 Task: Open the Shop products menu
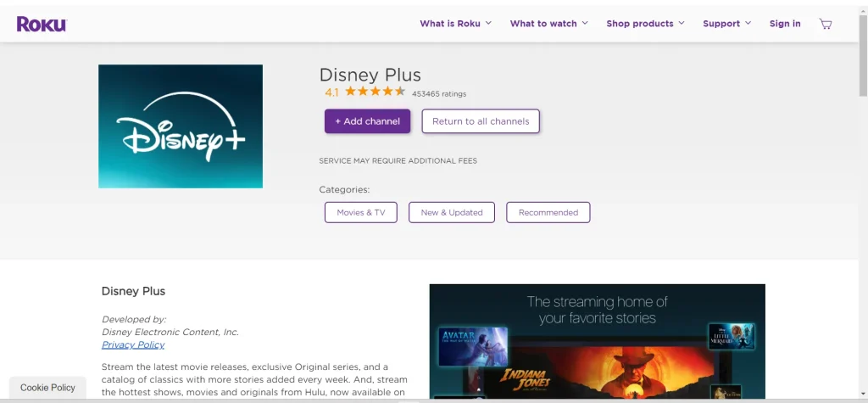[x=640, y=23]
